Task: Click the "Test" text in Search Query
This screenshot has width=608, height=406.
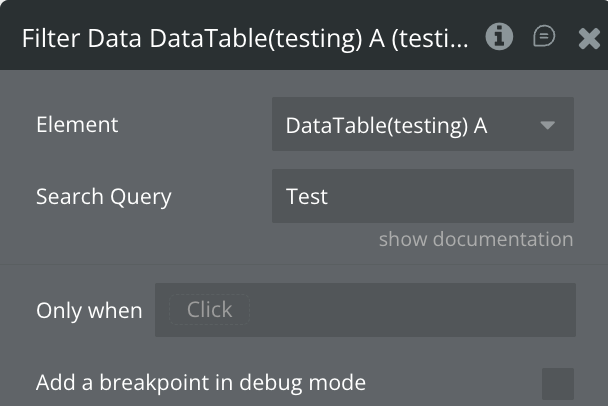Action: (307, 196)
